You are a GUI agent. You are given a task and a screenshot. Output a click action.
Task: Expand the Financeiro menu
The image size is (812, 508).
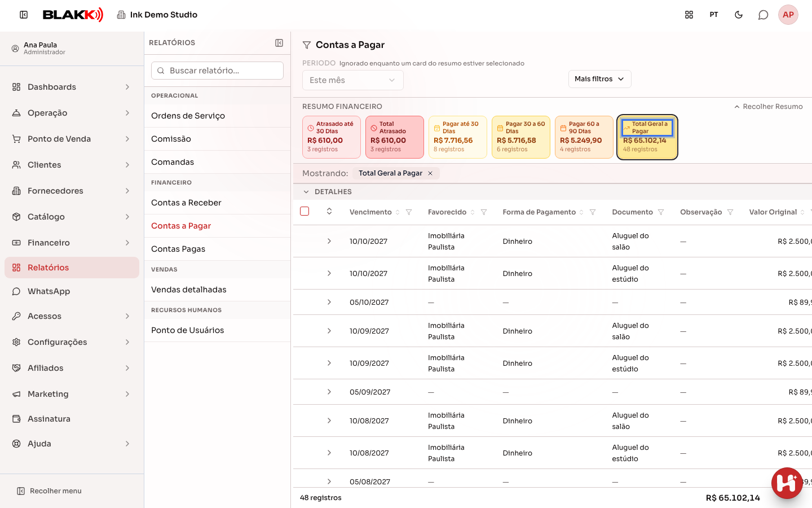pos(72,243)
